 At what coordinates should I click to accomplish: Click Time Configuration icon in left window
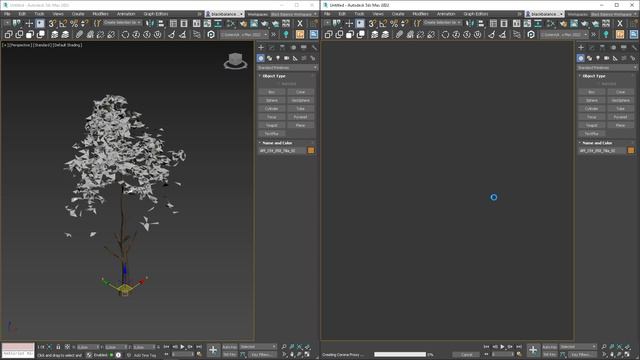pos(199,354)
